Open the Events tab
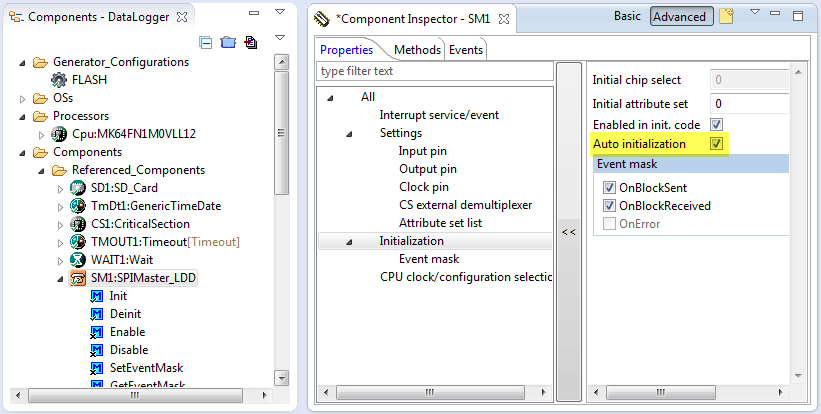This screenshot has height=414, width=821. coord(465,49)
